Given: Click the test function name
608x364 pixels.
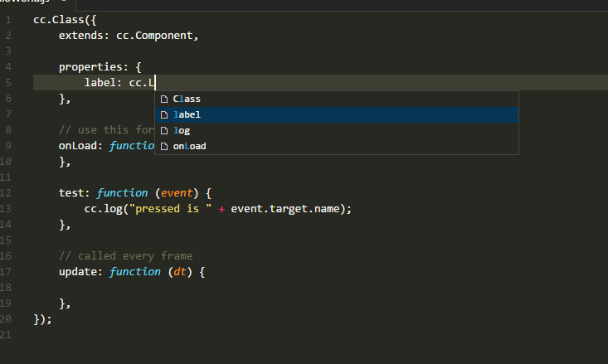Looking at the screenshot, I should click(71, 193).
